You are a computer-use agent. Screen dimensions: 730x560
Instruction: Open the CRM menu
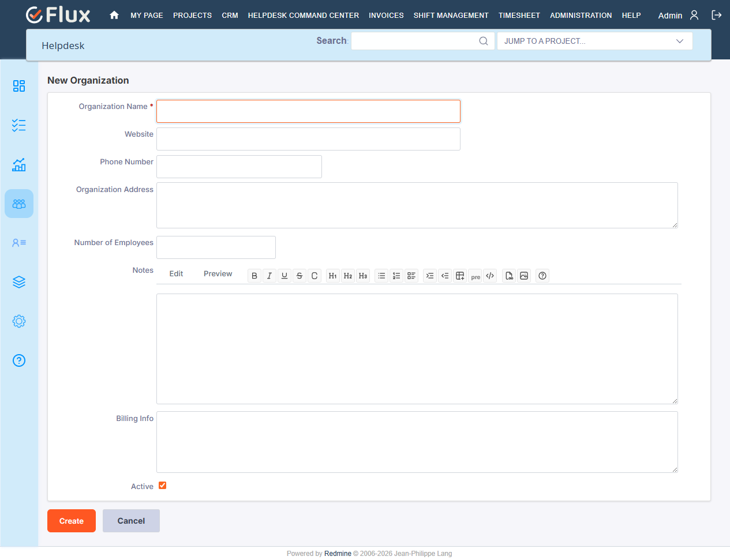[x=230, y=16]
